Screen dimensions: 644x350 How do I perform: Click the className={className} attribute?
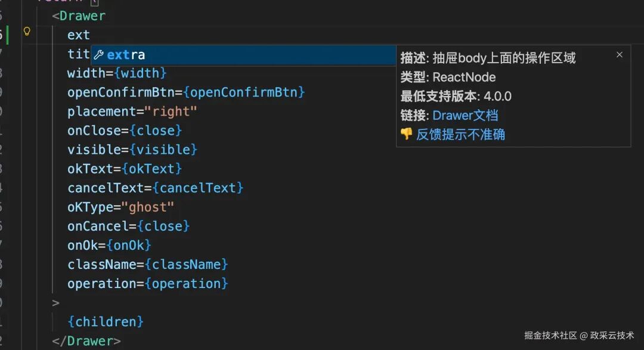tap(147, 264)
